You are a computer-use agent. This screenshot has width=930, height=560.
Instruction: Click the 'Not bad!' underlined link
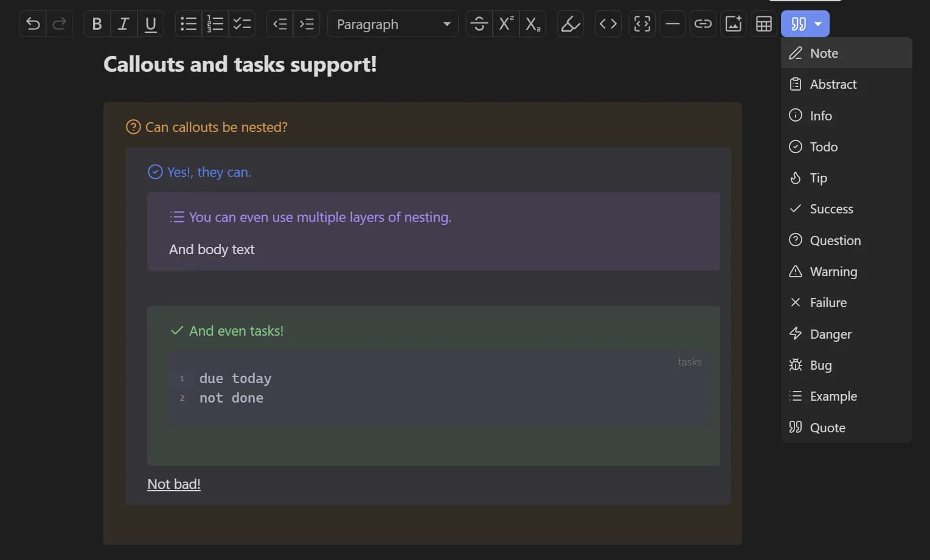(x=174, y=484)
